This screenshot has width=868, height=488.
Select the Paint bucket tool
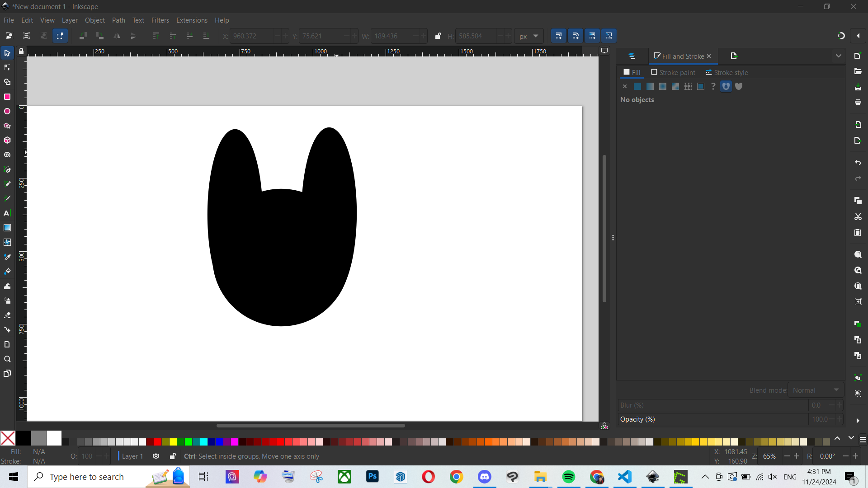tap(7, 271)
